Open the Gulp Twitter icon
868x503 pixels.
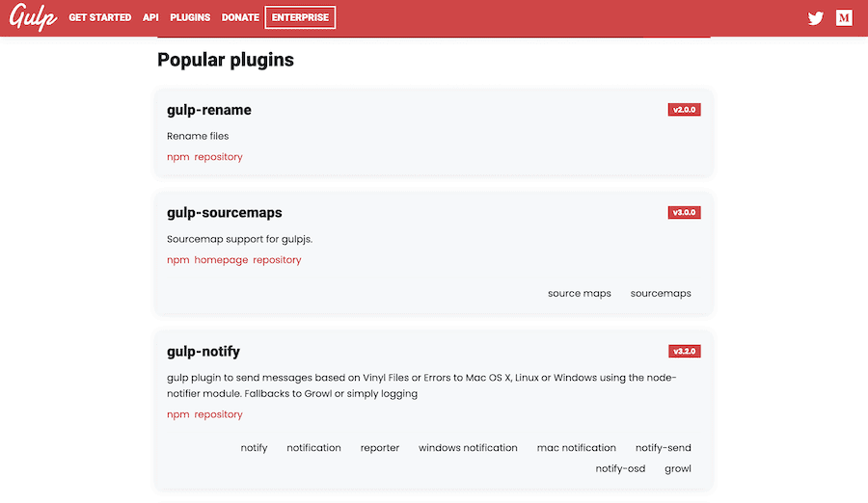(x=815, y=18)
